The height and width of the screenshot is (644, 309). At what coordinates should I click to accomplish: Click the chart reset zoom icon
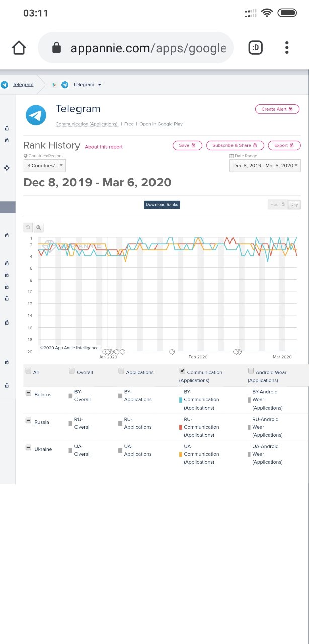click(28, 227)
